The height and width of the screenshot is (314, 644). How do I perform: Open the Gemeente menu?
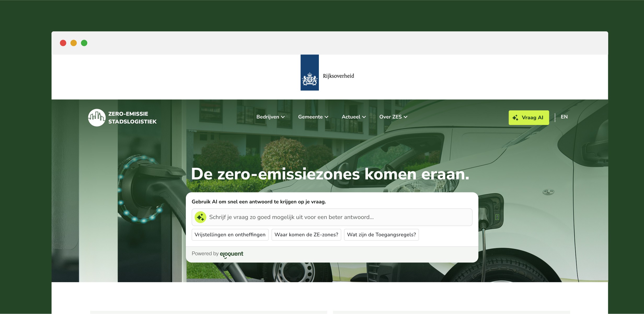(313, 117)
